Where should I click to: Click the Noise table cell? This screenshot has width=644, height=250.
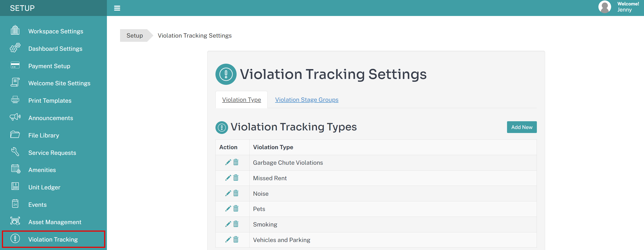coord(393,194)
